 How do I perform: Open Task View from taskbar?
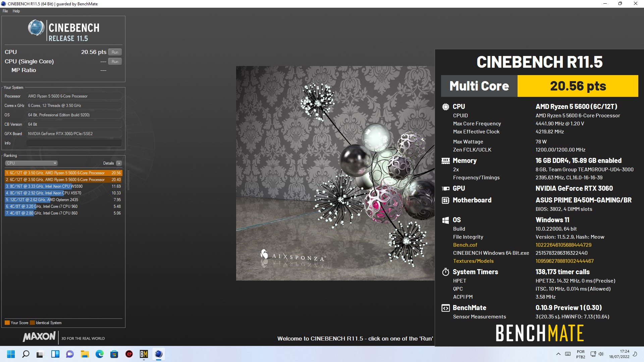(41, 354)
